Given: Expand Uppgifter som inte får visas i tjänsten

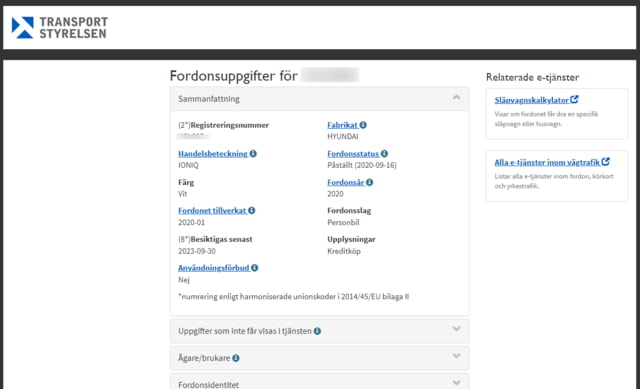Looking at the screenshot, I should (320, 331).
